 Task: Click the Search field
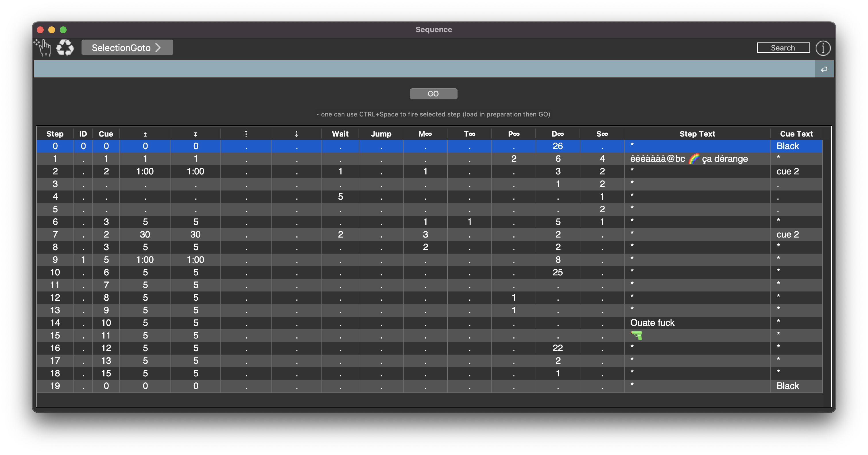(x=783, y=48)
